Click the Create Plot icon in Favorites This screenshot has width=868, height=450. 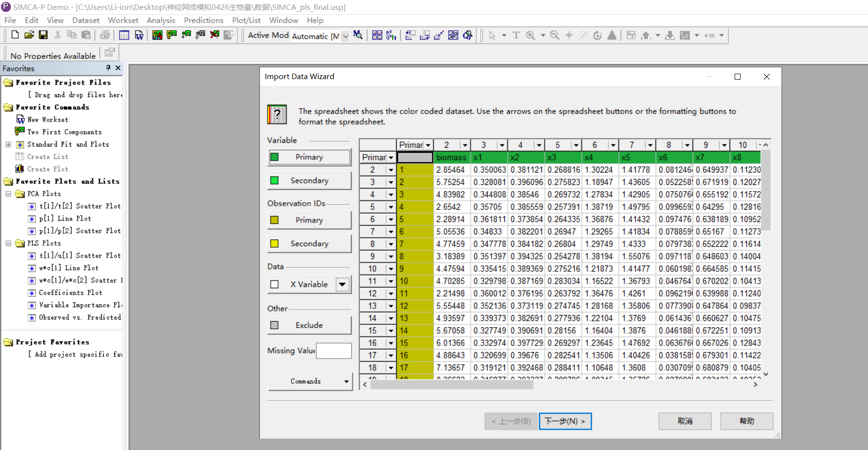20,169
